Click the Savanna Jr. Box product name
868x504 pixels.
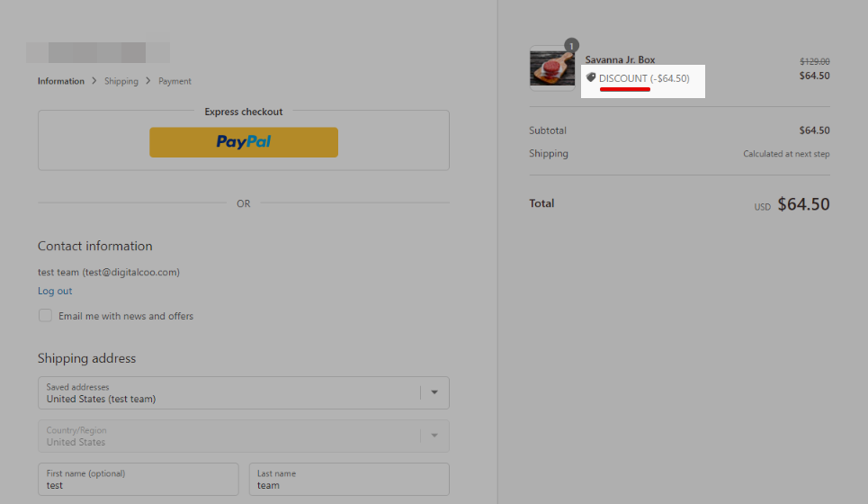point(620,59)
